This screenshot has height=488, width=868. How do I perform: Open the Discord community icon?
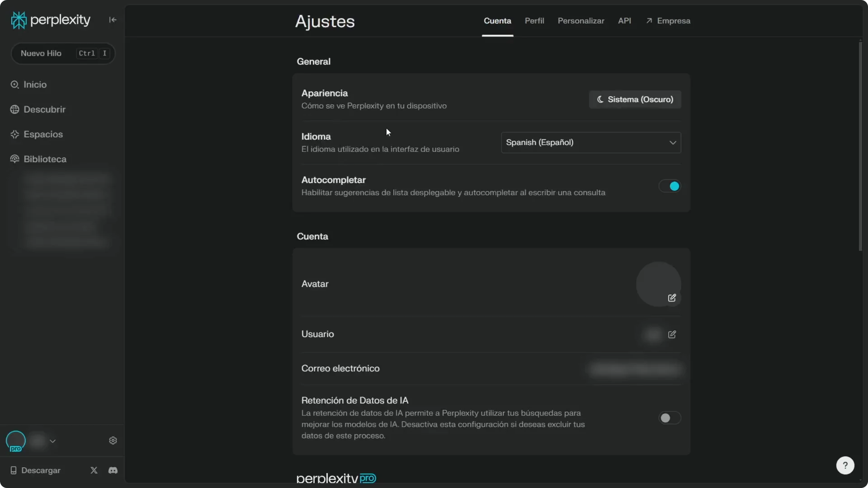pyautogui.click(x=113, y=470)
